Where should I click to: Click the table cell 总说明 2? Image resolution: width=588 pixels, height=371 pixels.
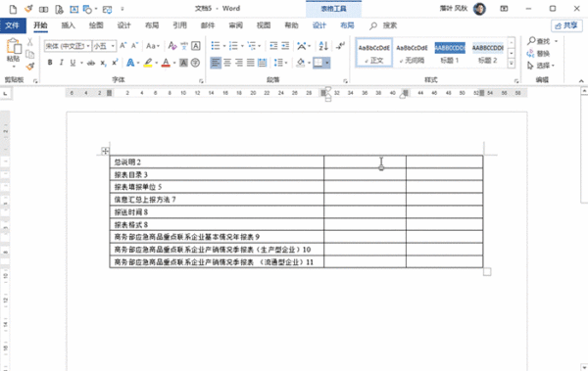point(217,162)
